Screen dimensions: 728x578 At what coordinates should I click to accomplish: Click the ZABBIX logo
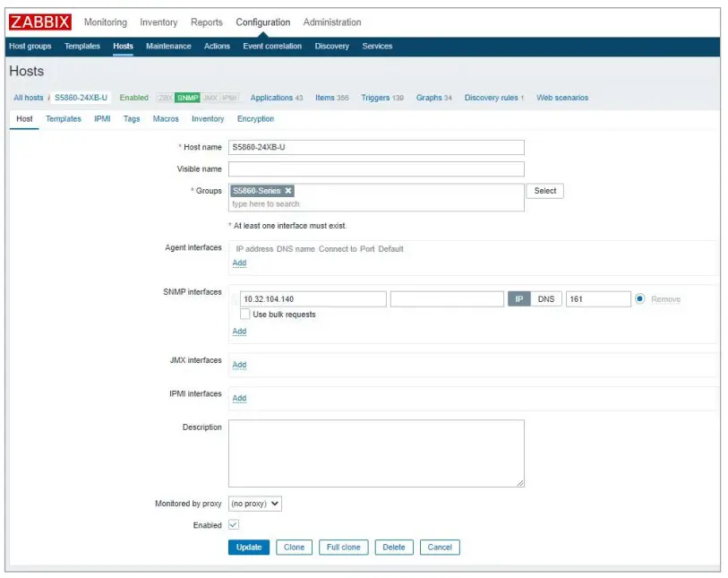tap(39, 22)
